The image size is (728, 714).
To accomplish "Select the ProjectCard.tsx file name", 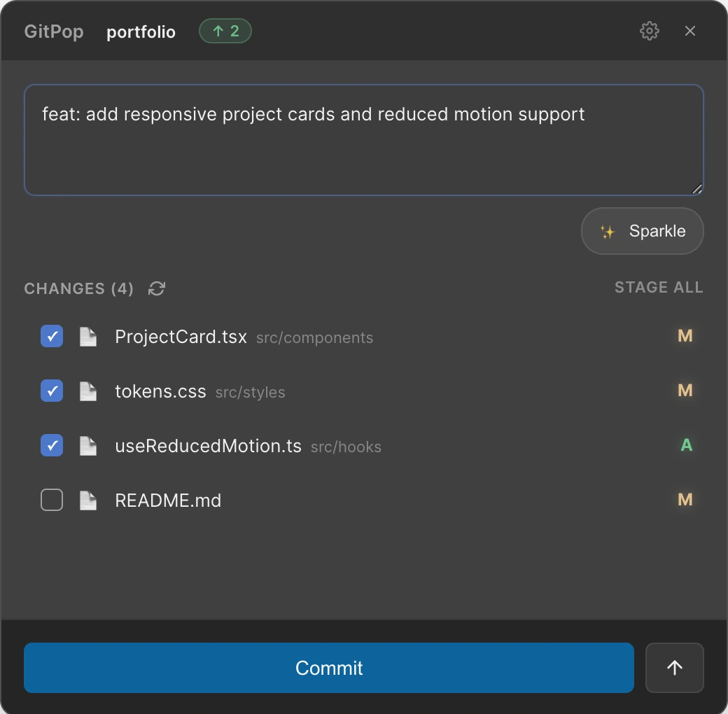I will [181, 337].
